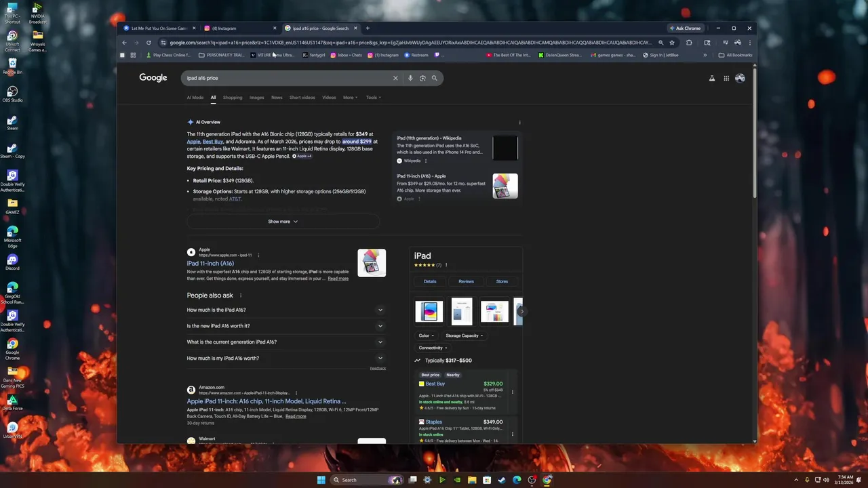Click the Chrome icon in taskbar
This screenshot has height=488, width=868.
[547, 480]
